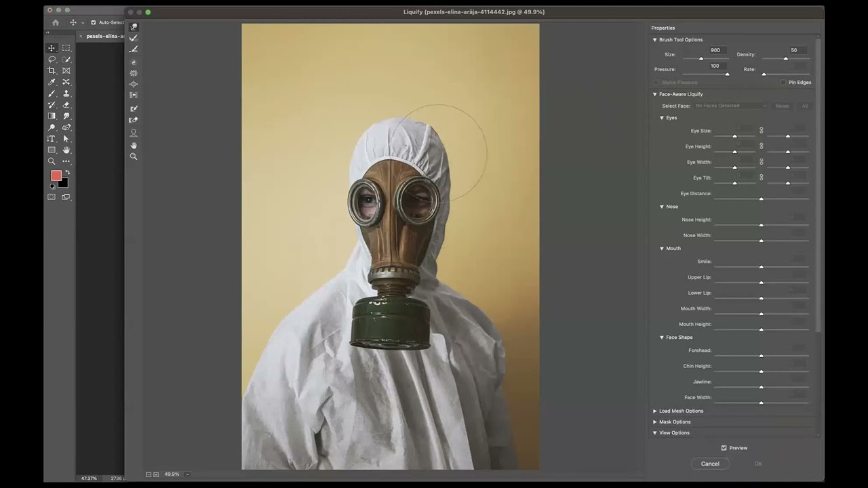
Task: Toggle the Eye Width link icon
Action: pos(762,161)
